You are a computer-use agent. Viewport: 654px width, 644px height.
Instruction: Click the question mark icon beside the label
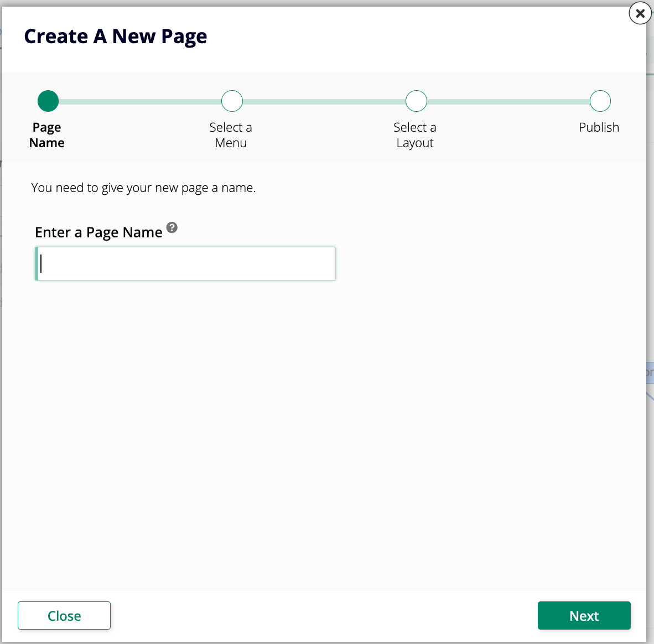tap(172, 227)
